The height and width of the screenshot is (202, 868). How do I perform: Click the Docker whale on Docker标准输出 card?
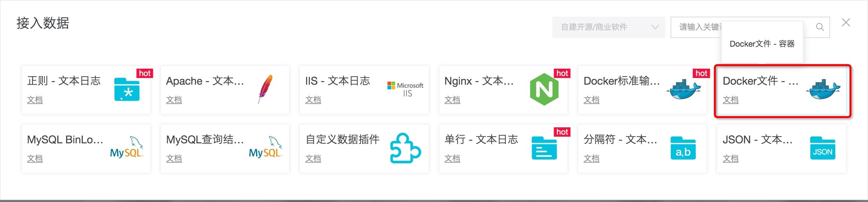tap(683, 90)
